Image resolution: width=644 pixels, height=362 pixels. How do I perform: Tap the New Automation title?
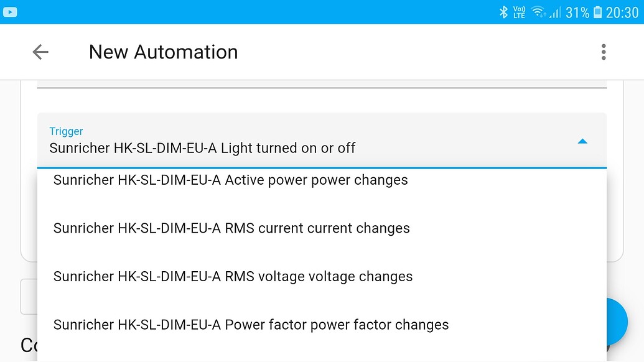(163, 52)
